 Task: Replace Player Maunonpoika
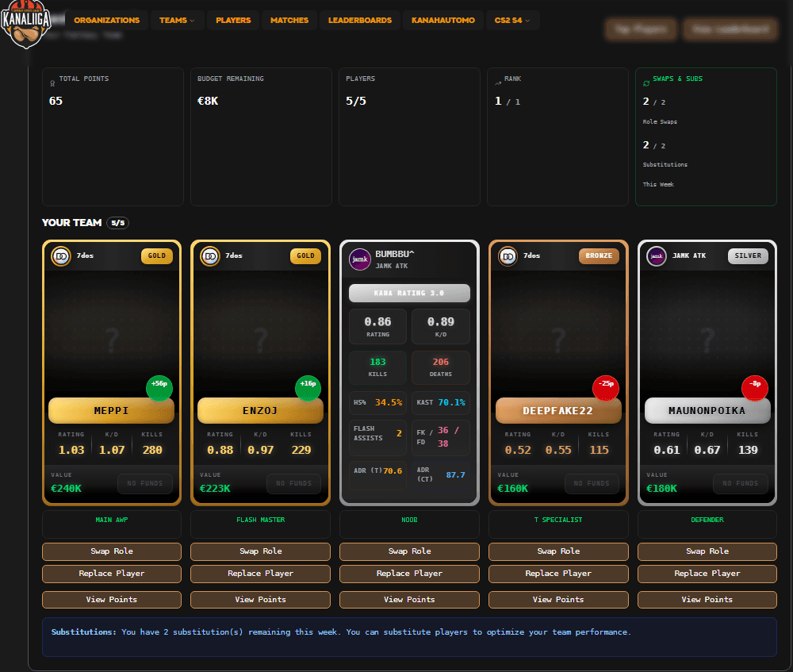[x=707, y=574]
